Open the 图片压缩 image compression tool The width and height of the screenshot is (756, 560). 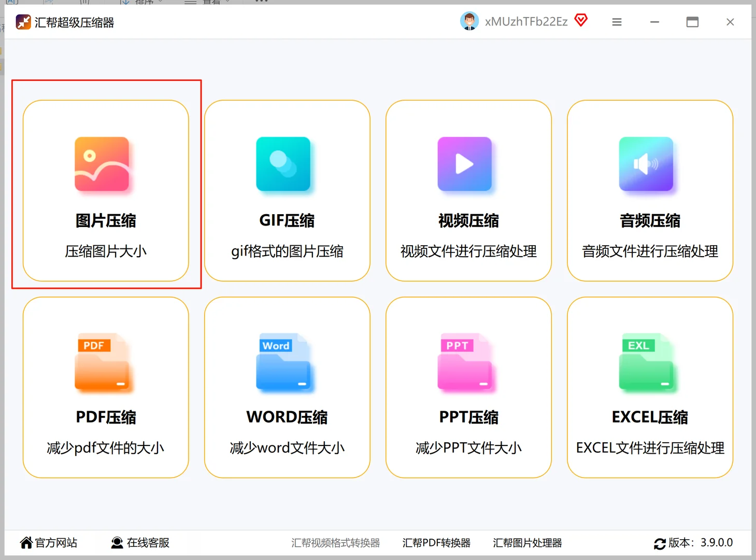coord(106,192)
